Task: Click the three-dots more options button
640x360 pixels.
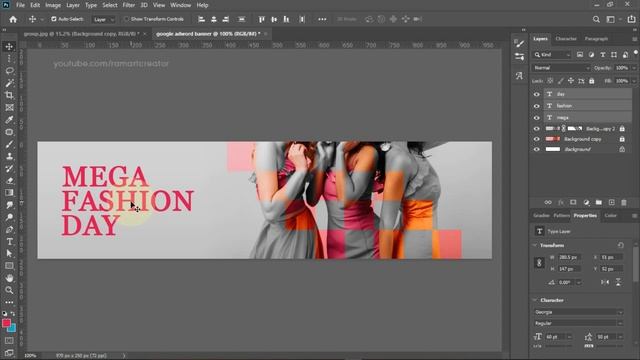Action: click(322, 19)
